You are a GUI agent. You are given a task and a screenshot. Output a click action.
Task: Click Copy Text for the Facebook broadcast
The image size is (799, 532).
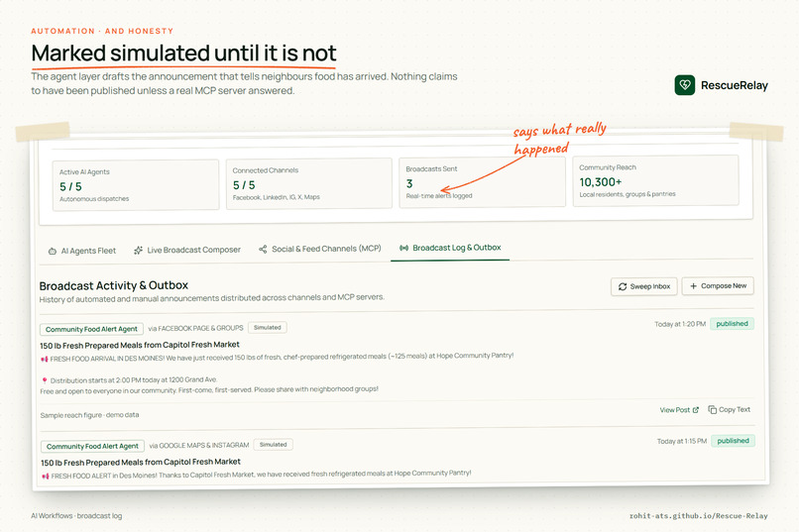(730, 409)
